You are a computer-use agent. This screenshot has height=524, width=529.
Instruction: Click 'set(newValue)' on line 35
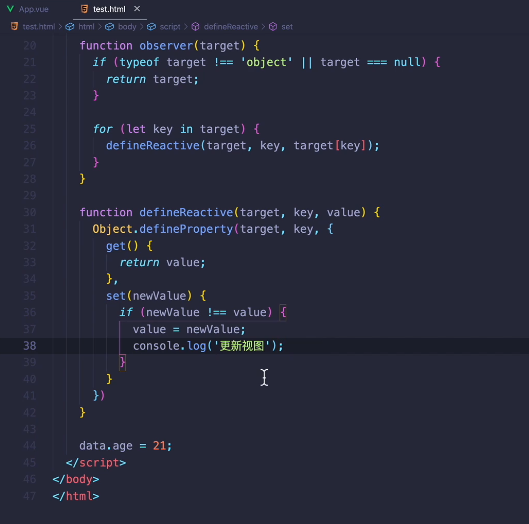tap(149, 296)
